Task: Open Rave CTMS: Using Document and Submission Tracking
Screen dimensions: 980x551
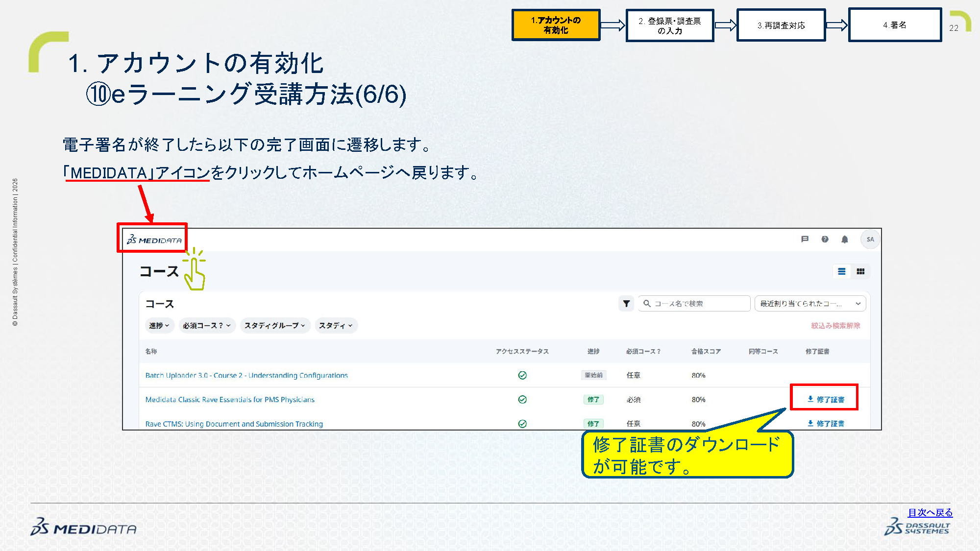Action: click(x=234, y=424)
